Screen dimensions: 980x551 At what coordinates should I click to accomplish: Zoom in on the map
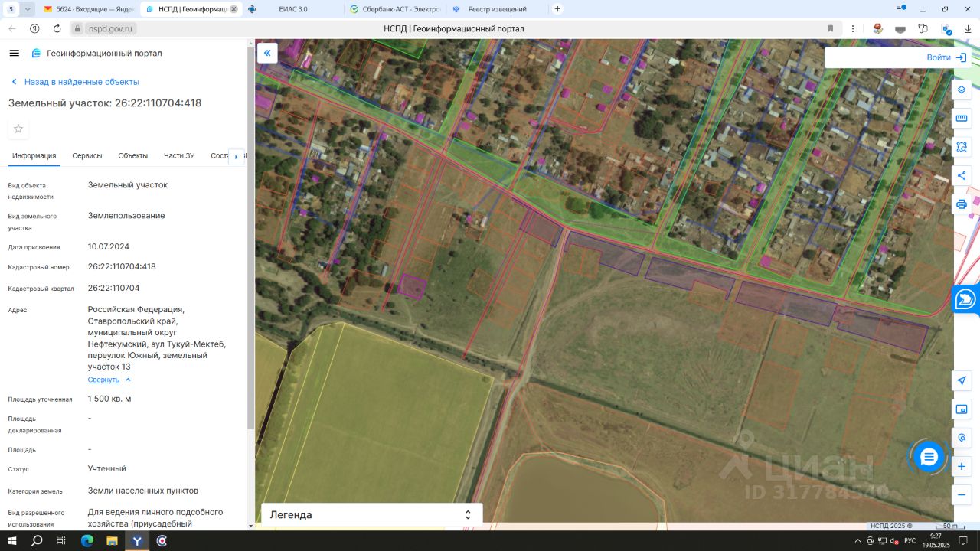point(962,466)
